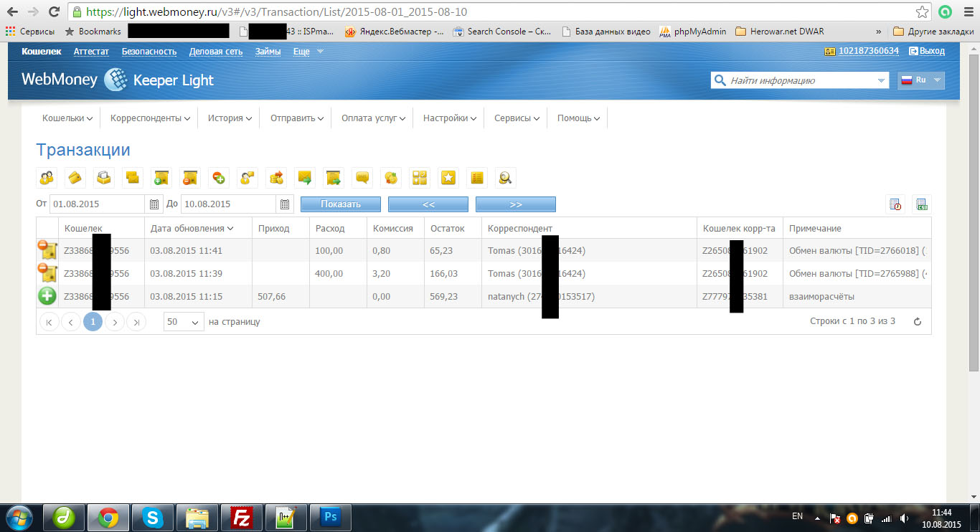Viewport: 980px width, 532px height.
Task: Click the От date input field
Action: pyautogui.click(x=98, y=204)
